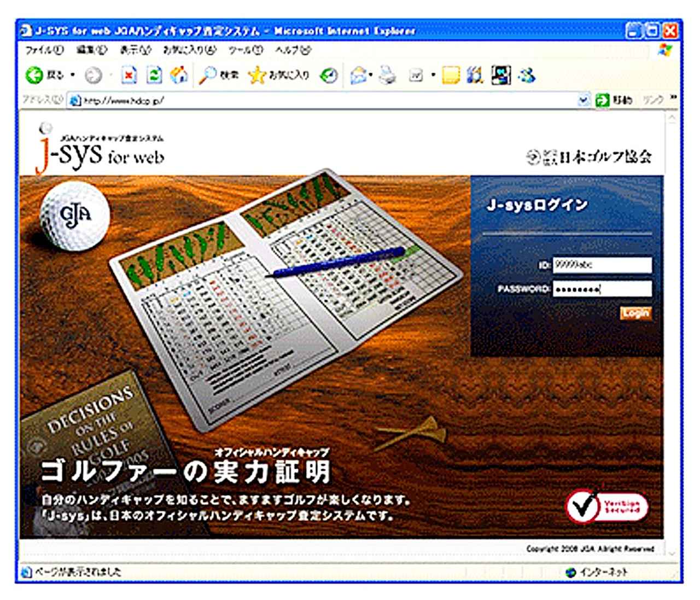
Task: Stop loading with the red X icon
Action: pyautogui.click(x=129, y=75)
